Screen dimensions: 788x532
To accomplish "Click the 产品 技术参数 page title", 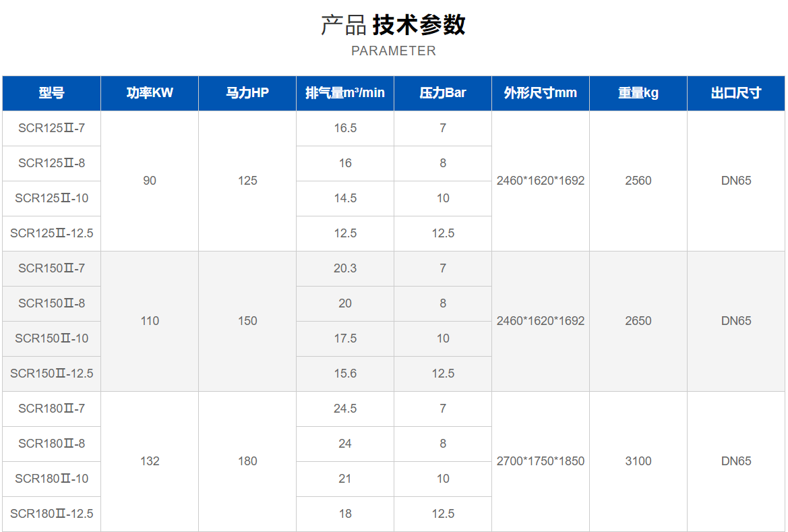I will tap(394, 25).
